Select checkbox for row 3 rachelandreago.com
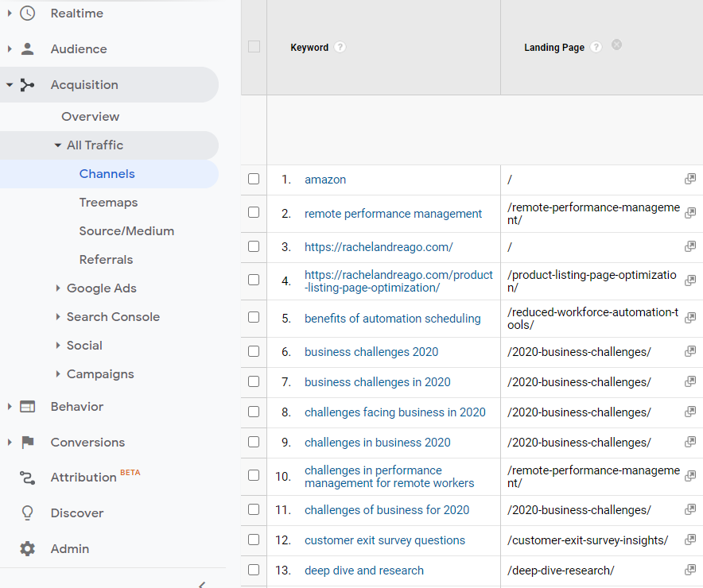The image size is (703, 588). tap(254, 246)
